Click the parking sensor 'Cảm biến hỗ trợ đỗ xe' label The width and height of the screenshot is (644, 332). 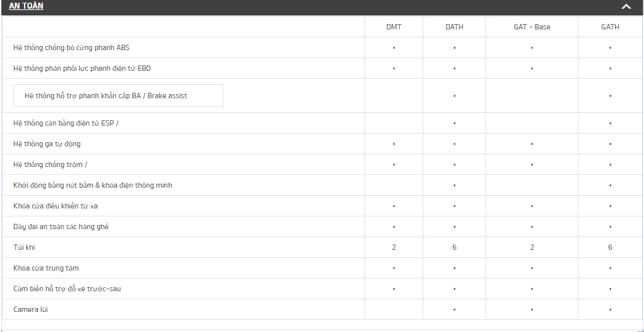(x=67, y=289)
